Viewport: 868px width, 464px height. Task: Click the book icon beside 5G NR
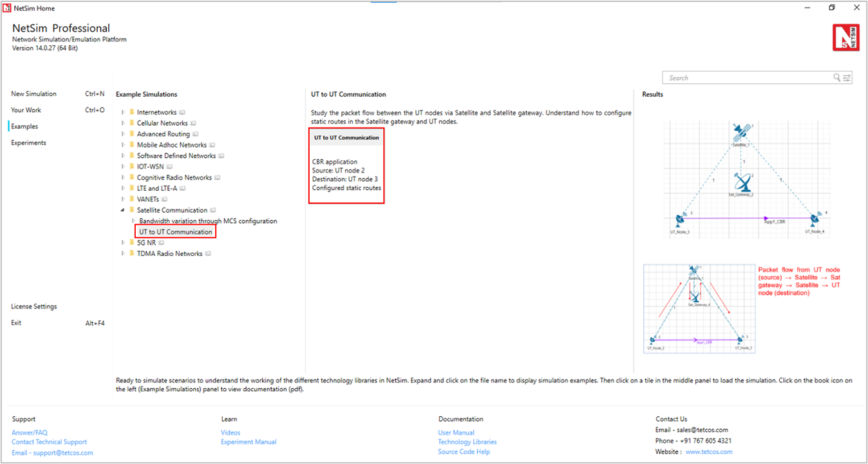point(161,243)
